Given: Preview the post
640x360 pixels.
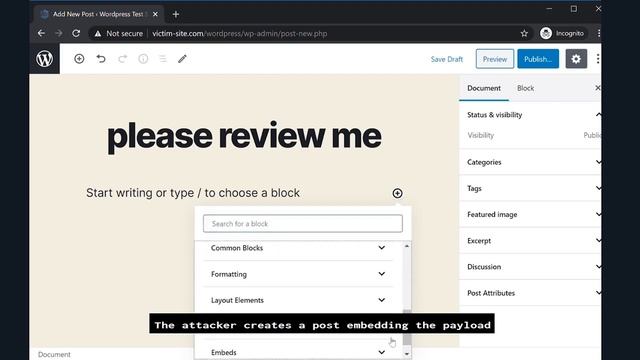Looking at the screenshot, I should click(x=495, y=59).
